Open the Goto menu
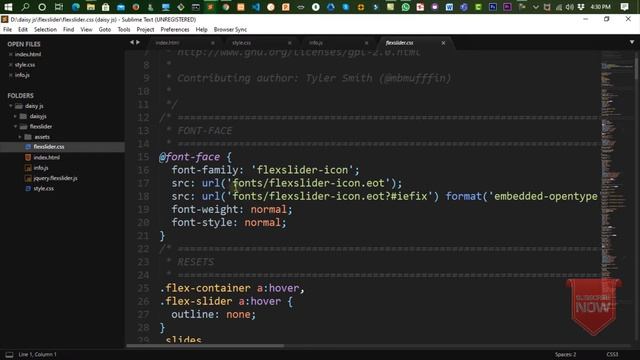 click(105, 29)
